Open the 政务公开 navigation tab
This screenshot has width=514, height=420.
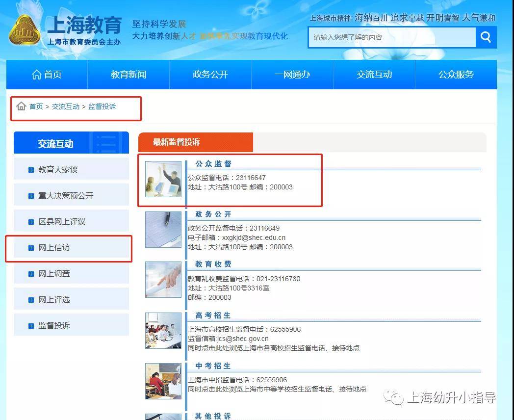coord(210,75)
